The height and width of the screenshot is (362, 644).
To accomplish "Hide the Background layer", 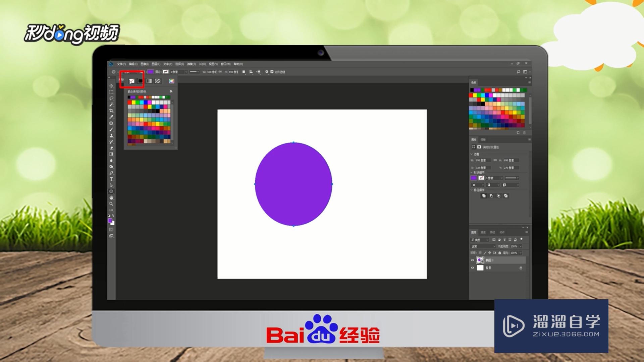I will [x=473, y=268].
